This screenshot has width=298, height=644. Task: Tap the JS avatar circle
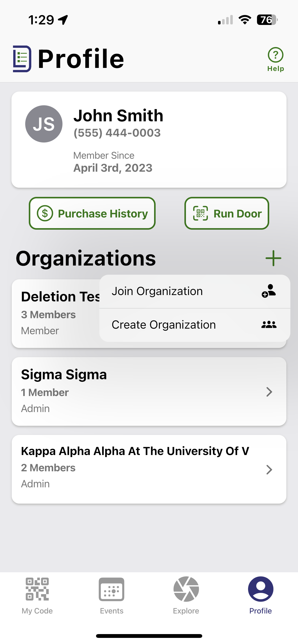coord(44,124)
